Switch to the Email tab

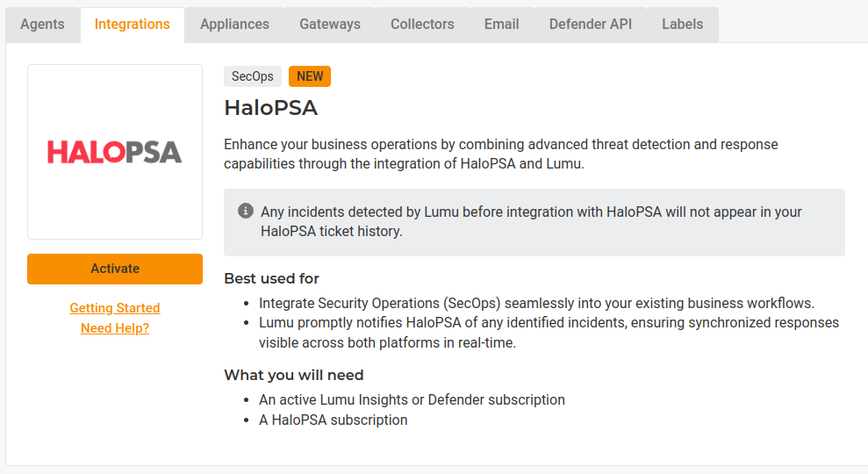[501, 25]
